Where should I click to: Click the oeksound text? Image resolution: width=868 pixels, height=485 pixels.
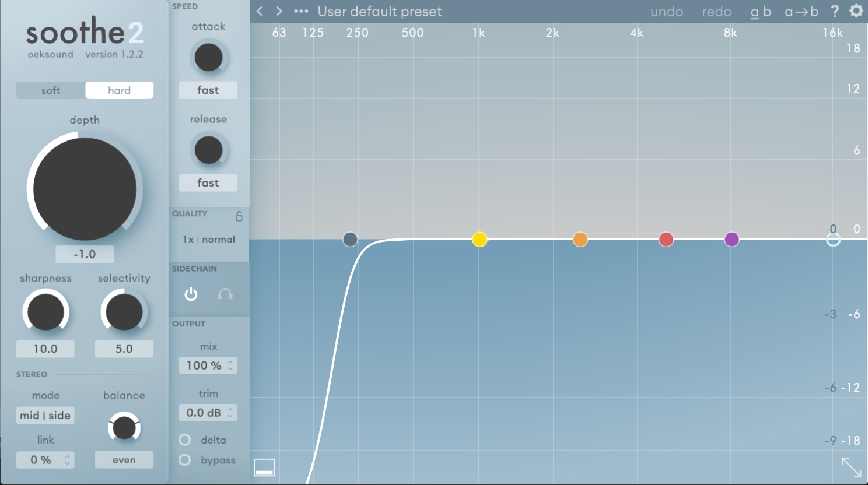click(51, 54)
